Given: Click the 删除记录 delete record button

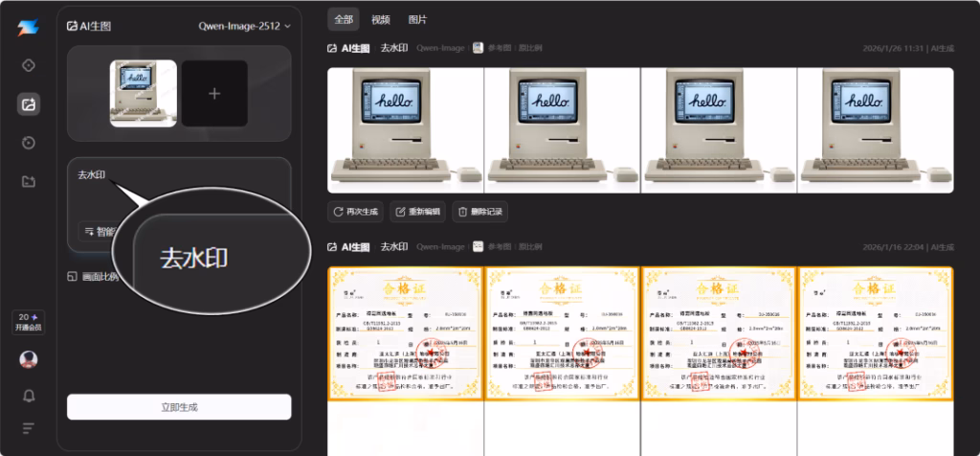Looking at the screenshot, I should tap(479, 212).
